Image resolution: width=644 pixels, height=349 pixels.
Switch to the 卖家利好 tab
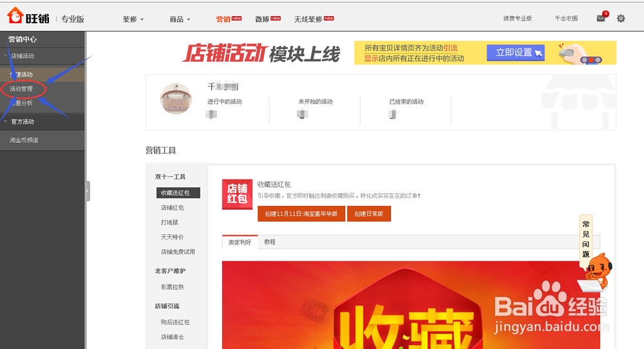coord(240,242)
